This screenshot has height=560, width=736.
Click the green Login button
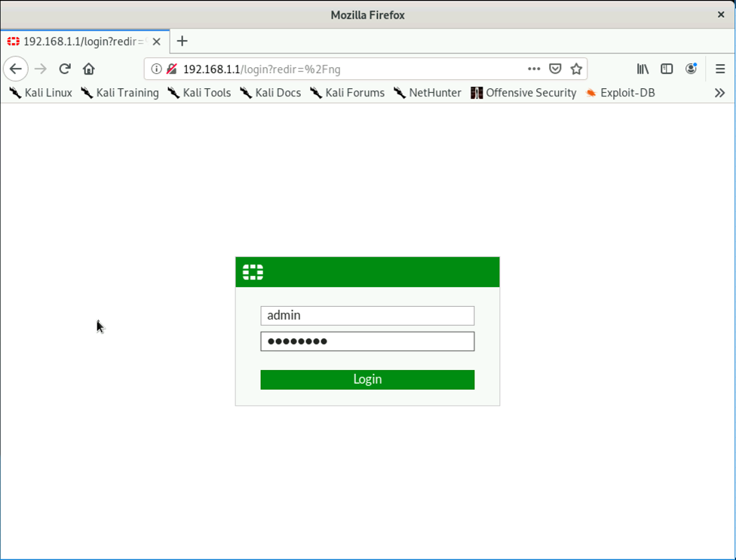pyautogui.click(x=367, y=379)
